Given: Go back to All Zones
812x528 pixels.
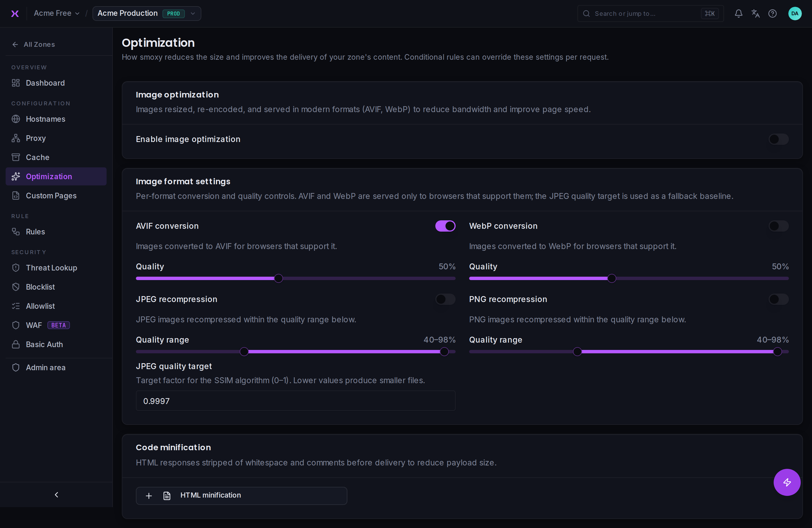Looking at the screenshot, I should click(34, 44).
